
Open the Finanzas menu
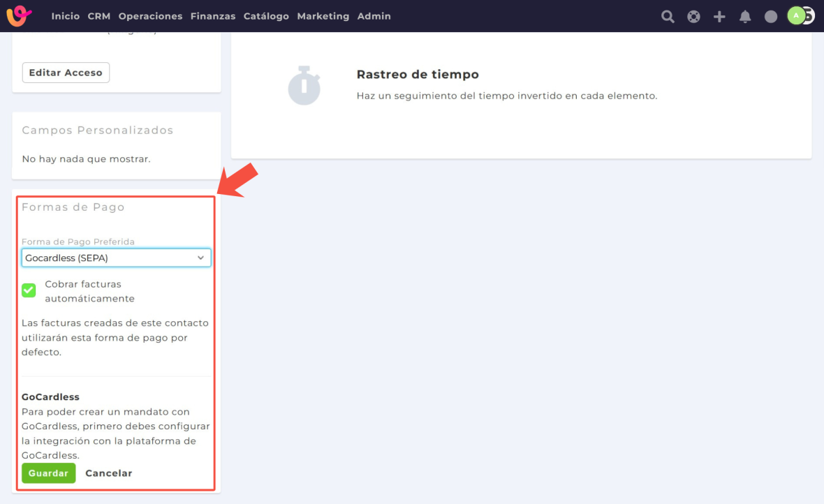(213, 16)
